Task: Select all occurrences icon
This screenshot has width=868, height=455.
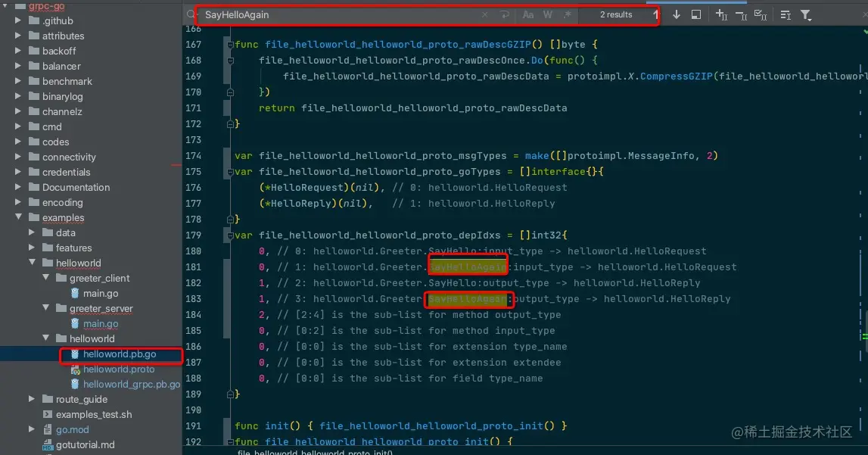Action: 761,15
